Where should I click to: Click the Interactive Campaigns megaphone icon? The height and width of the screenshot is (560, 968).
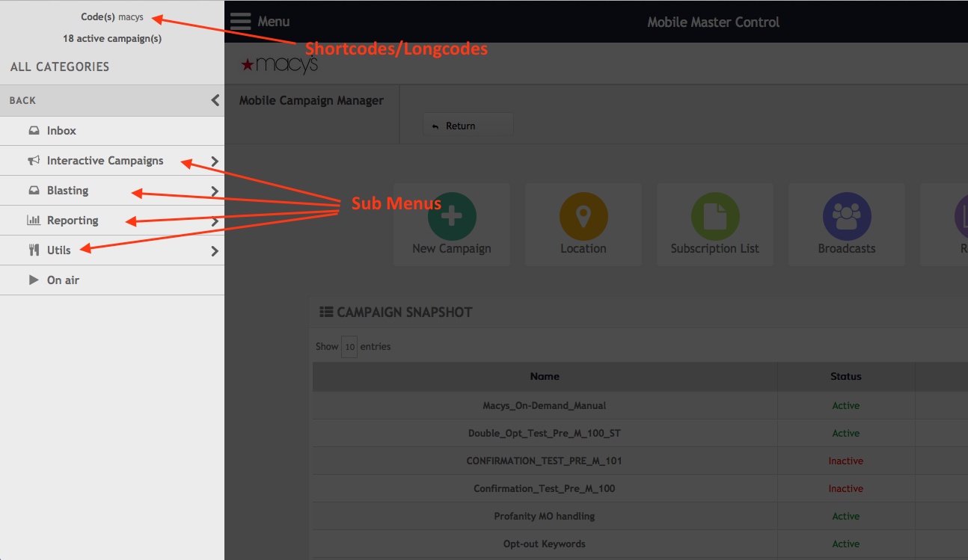click(34, 161)
